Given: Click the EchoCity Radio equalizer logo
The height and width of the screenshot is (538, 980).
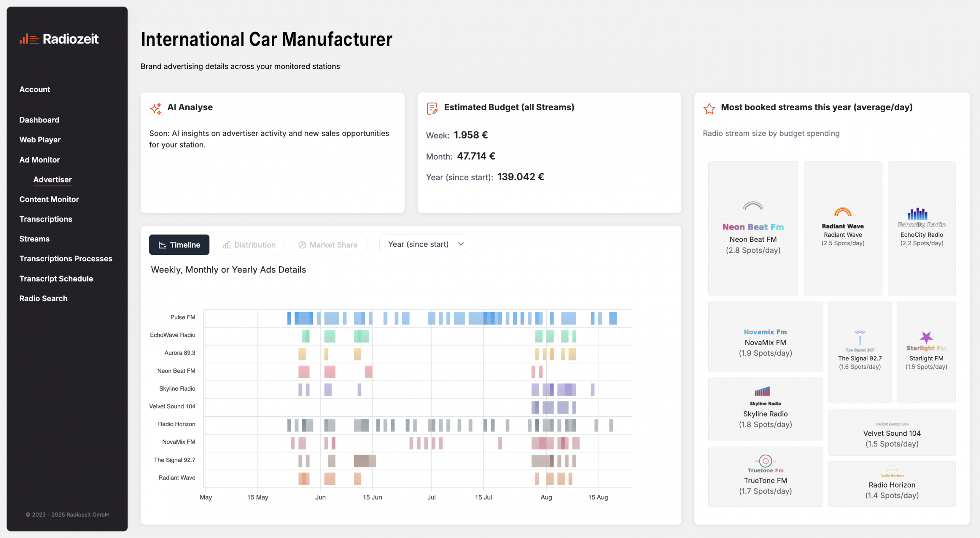Looking at the screenshot, I should tap(918, 214).
